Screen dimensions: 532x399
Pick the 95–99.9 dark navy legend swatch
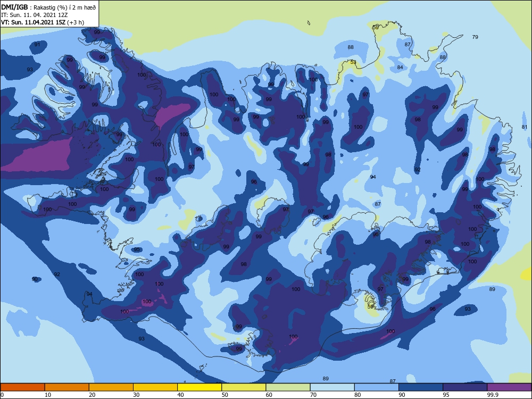pos(465,387)
